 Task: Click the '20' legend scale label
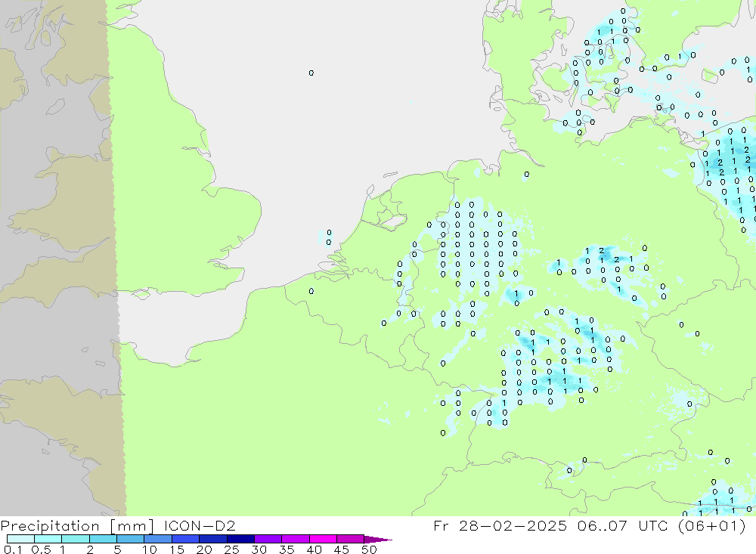[204, 549]
